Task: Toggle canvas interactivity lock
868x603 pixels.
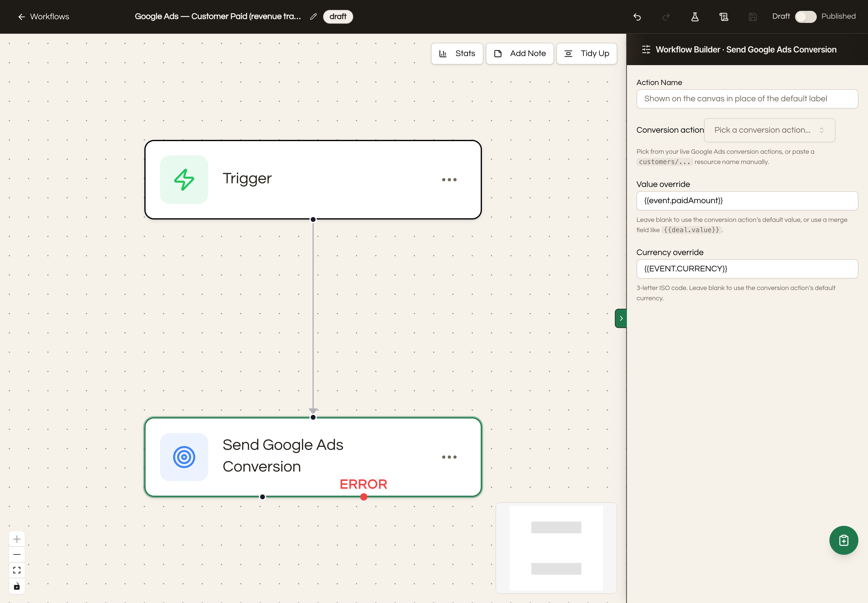Action: [x=17, y=586]
